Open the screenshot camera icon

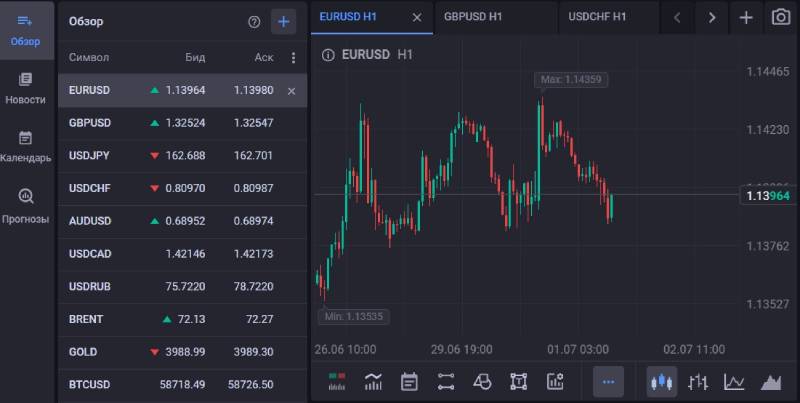pyautogui.click(x=781, y=17)
